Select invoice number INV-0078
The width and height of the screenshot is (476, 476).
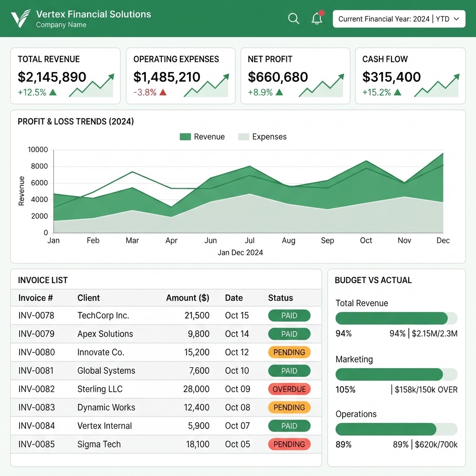pos(36,316)
